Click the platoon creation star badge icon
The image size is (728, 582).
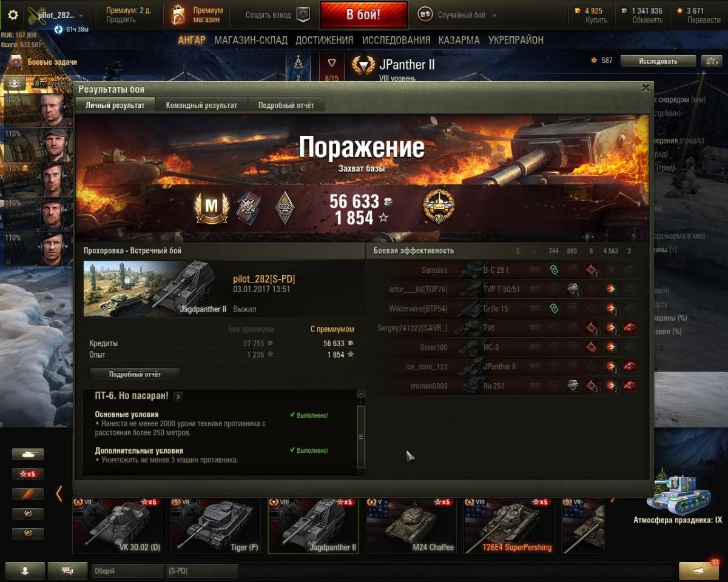303,15
